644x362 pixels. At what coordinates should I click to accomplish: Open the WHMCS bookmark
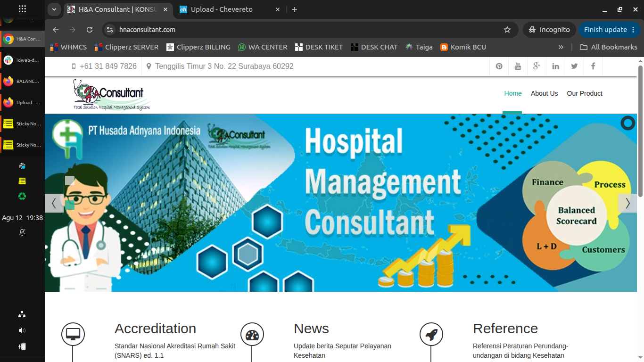pyautogui.click(x=69, y=47)
